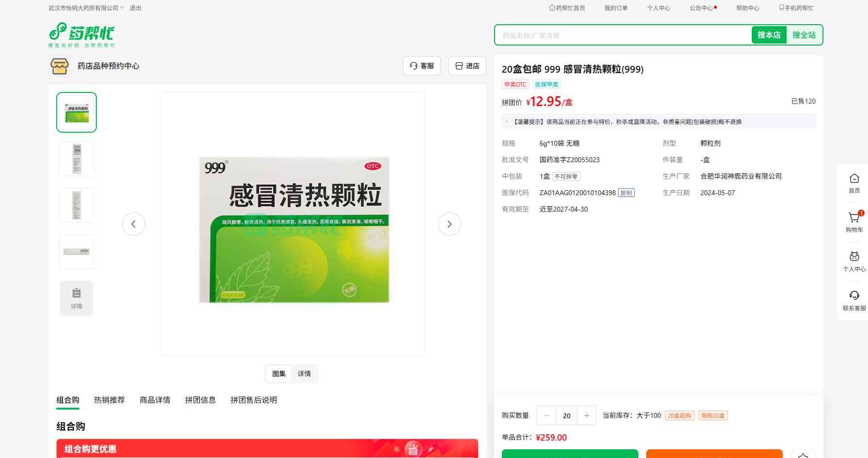The width and height of the screenshot is (868, 458).
Task: Click the 复制 button next to 医保代码
Action: (x=626, y=193)
